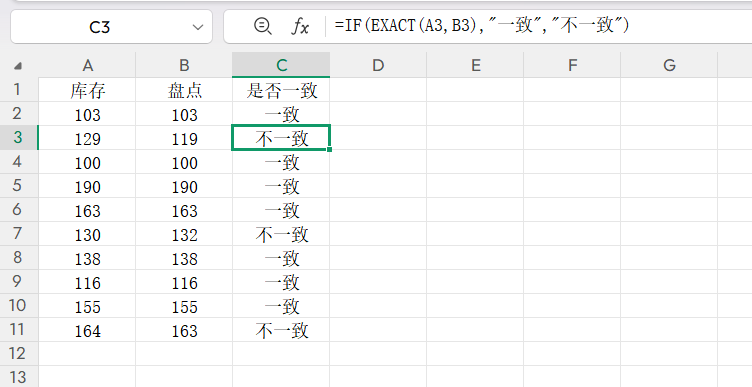Screen dimensions: 752x387
Task: Click empty cell E6
Action: (476, 210)
